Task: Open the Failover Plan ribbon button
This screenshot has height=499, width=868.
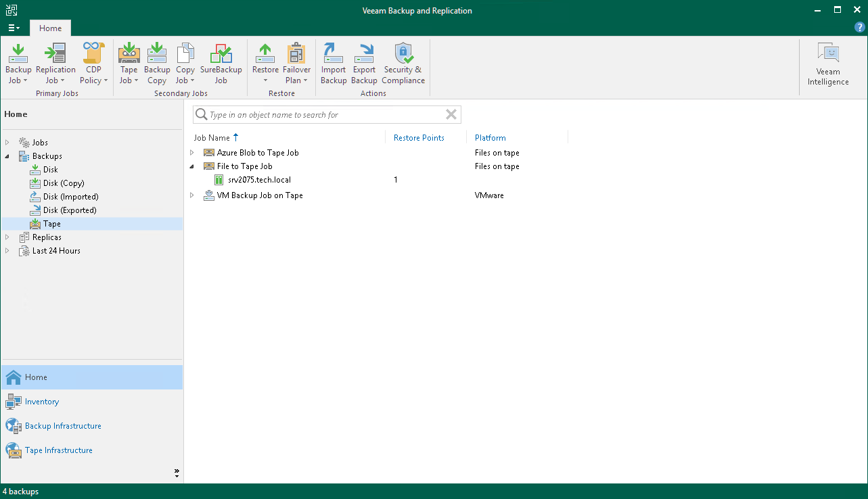Action: [297, 64]
